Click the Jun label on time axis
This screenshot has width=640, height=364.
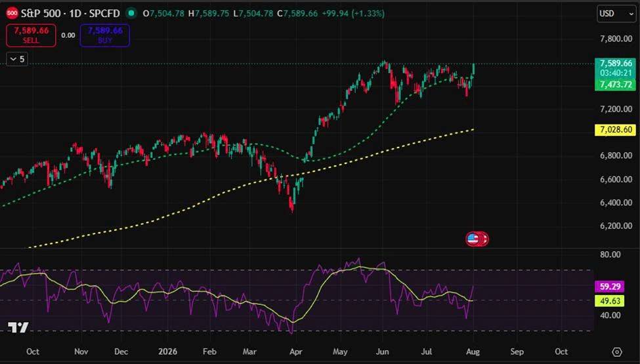point(383,352)
